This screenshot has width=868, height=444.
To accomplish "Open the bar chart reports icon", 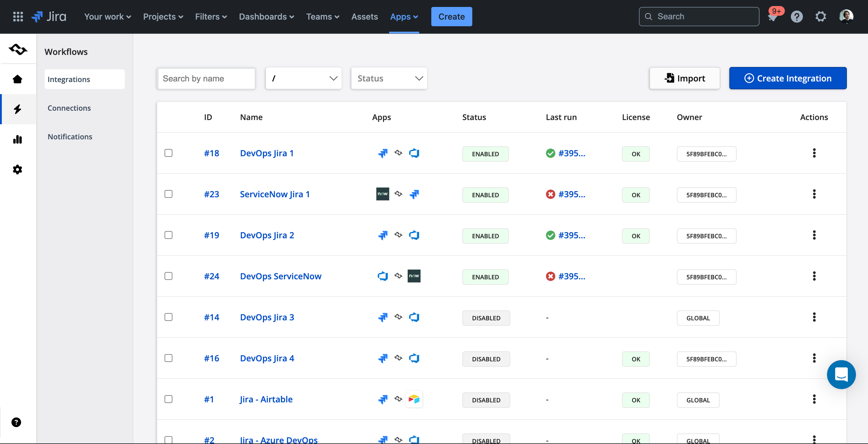I will pyautogui.click(x=17, y=139).
